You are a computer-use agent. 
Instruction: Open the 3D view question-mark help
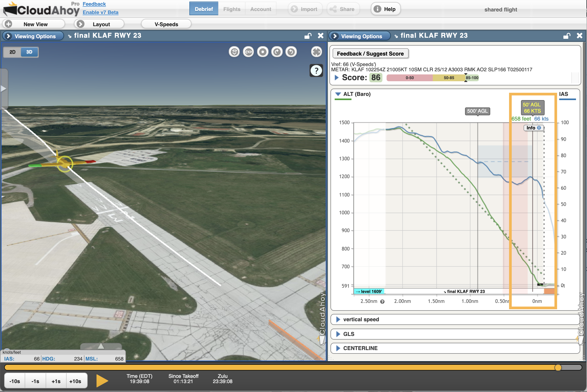(x=316, y=70)
